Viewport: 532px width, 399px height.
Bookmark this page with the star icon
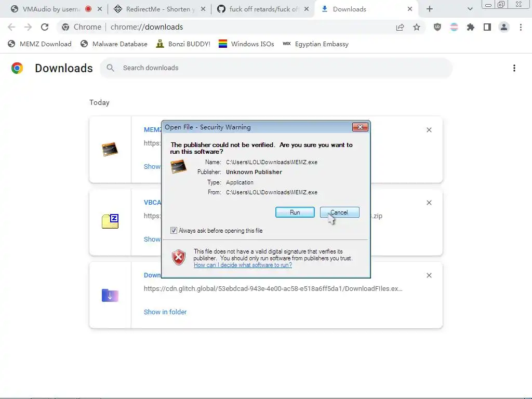point(417,27)
